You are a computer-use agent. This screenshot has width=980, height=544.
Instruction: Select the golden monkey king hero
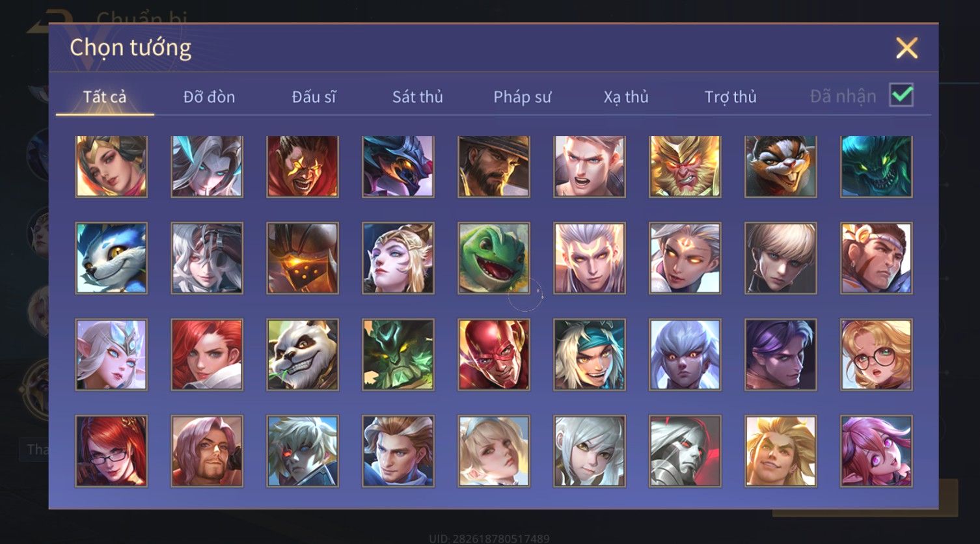click(x=685, y=166)
